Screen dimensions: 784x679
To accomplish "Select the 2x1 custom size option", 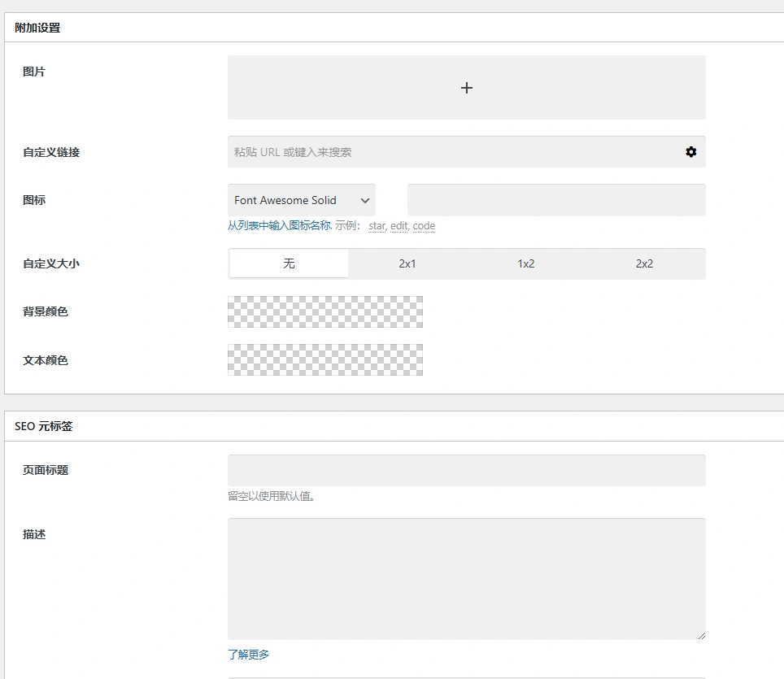I will pos(407,263).
